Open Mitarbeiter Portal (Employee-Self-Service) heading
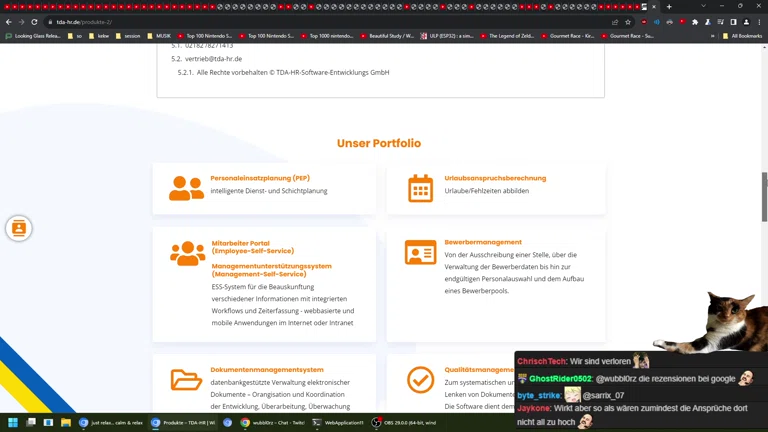Screen dimensions: 768x432 (253, 247)
